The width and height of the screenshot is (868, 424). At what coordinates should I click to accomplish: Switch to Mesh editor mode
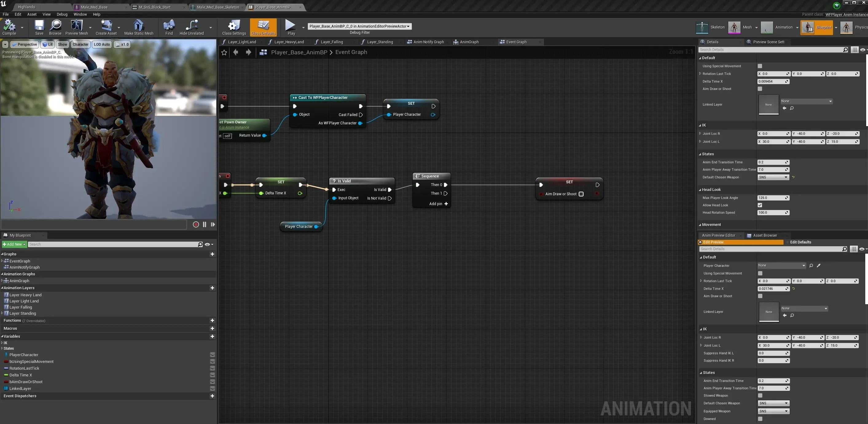pyautogui.click(x=740, y=27)
